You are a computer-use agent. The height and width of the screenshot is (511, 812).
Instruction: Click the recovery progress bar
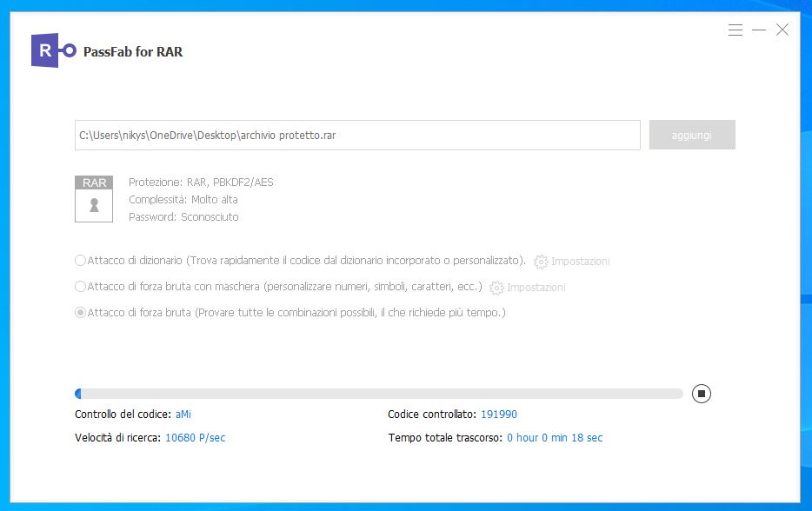click(x=379, y=394)
